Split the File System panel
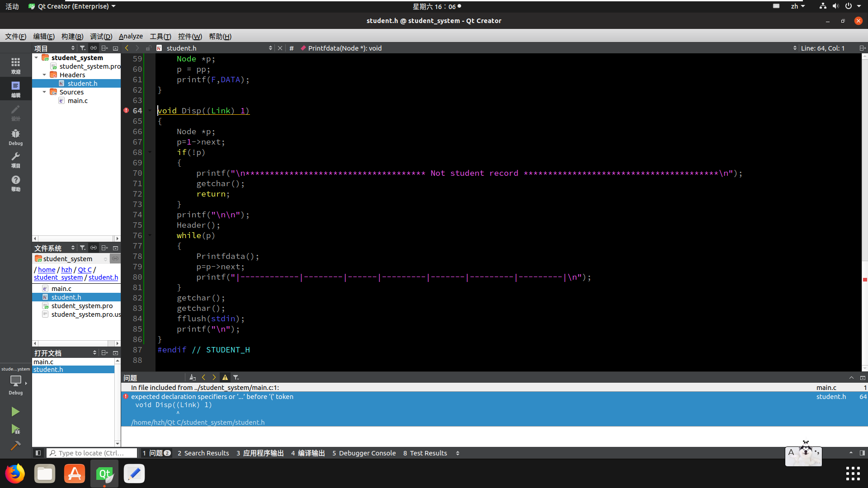Screen dimensions: 868x488 click(105, 248)
